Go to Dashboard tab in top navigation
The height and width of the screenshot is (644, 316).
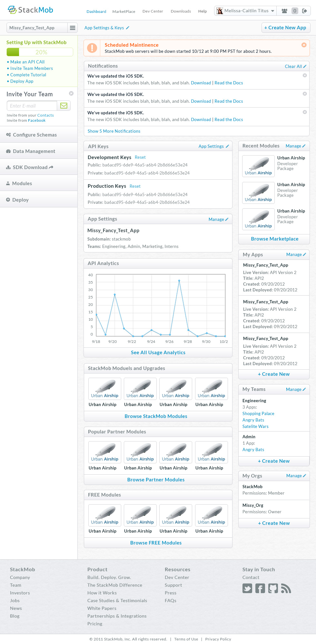(96, 12)
